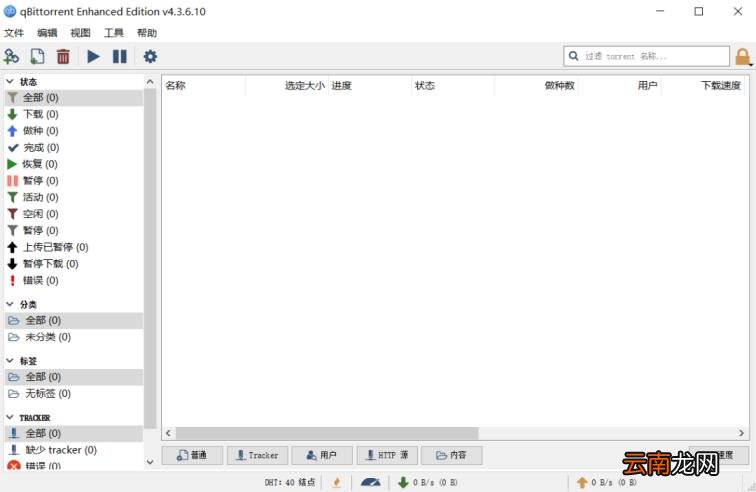
Task: Click the add torrent link icon
Action: point(11,56)
